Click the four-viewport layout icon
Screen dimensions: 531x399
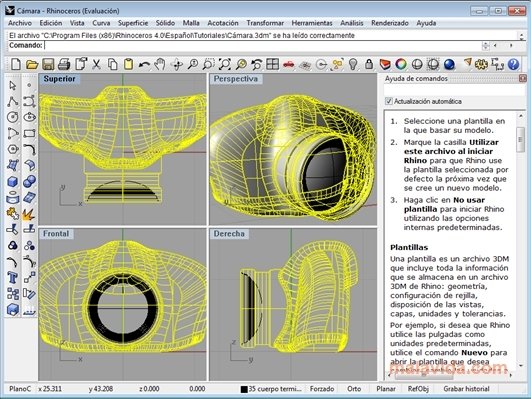point(273,64)
